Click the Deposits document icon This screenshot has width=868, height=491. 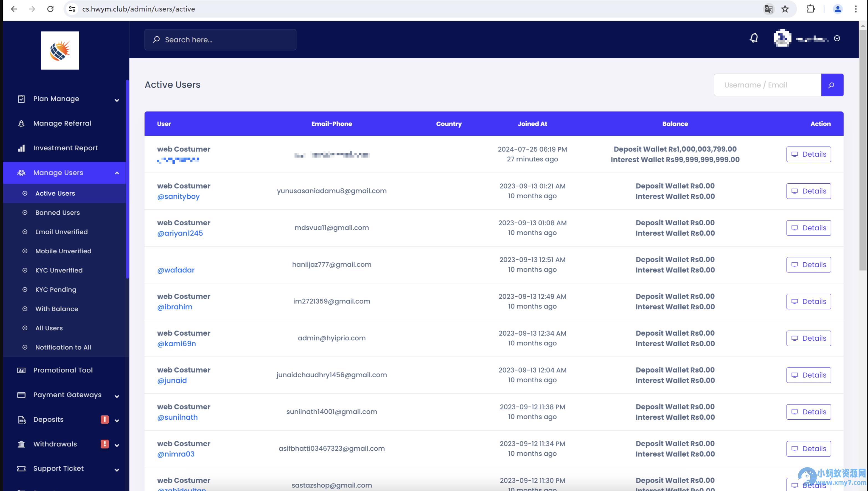(22, 419)
